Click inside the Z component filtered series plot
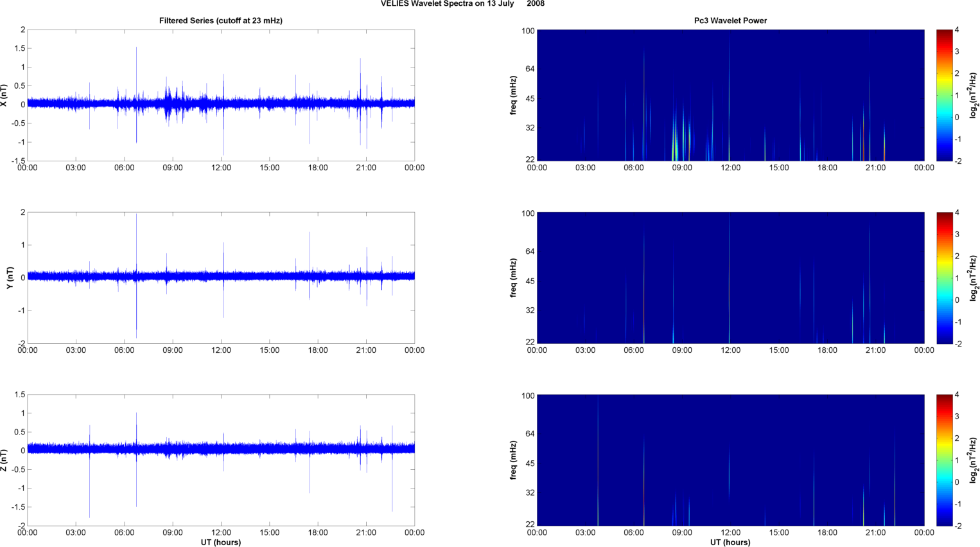Image resolution: width=980 pixels, height=547 pixels. (221, 460)
